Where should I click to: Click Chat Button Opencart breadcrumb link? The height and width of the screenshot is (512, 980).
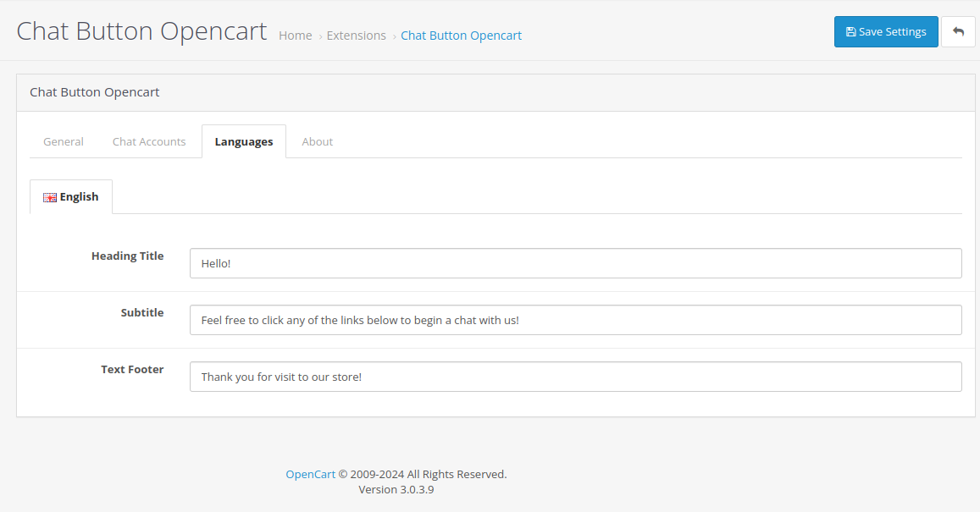pos(461,35)
